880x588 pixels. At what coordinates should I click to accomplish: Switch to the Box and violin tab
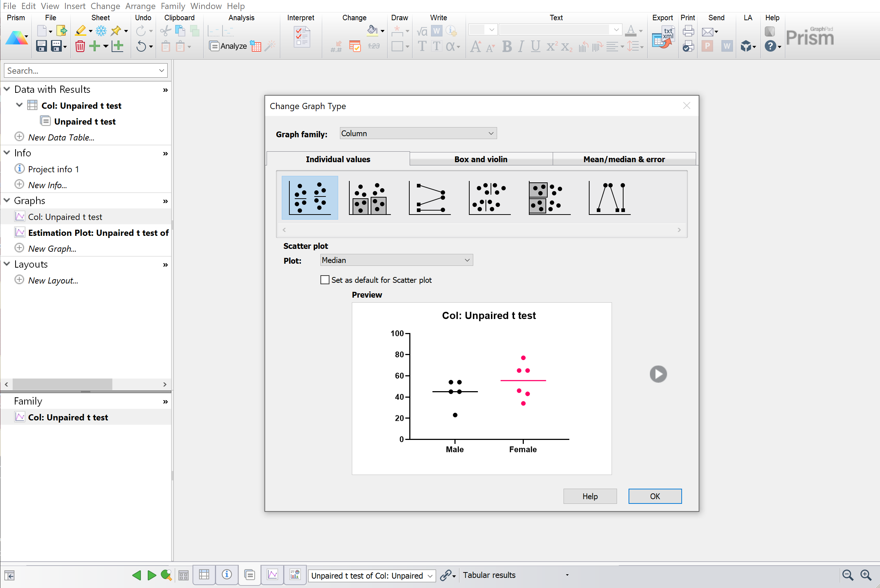[x=482, y=159]
